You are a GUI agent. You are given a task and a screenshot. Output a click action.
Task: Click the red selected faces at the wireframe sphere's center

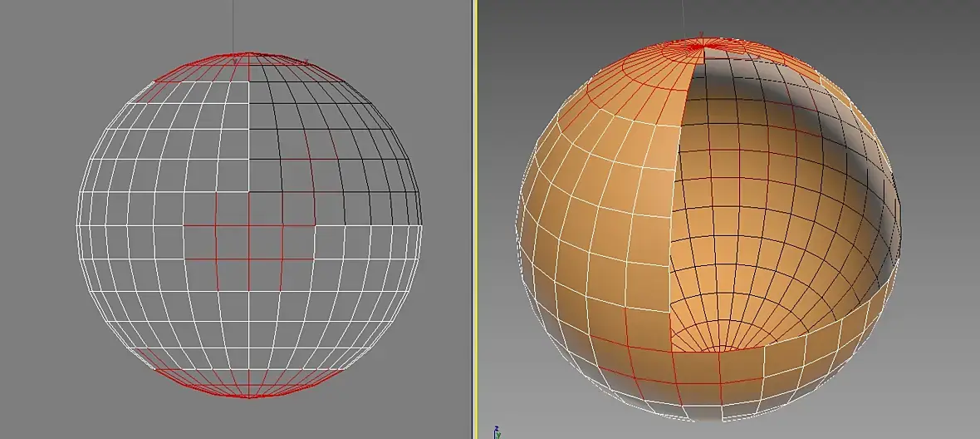point(249,241)
